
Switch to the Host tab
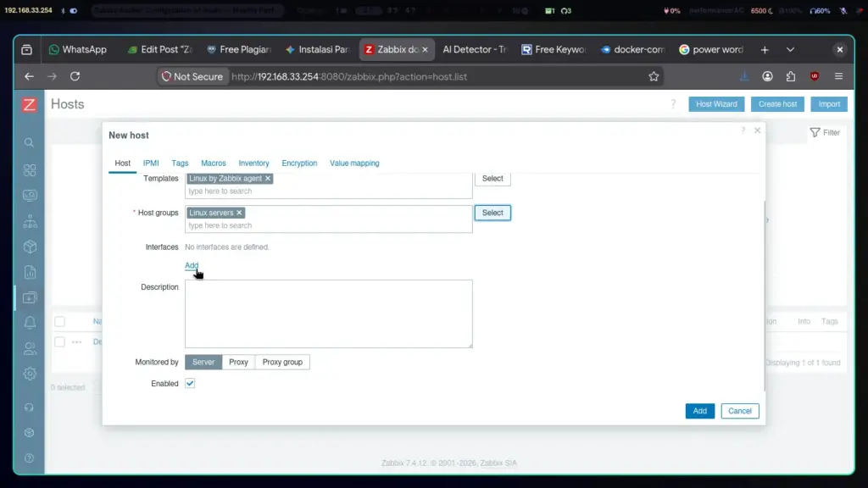(122, 164)
